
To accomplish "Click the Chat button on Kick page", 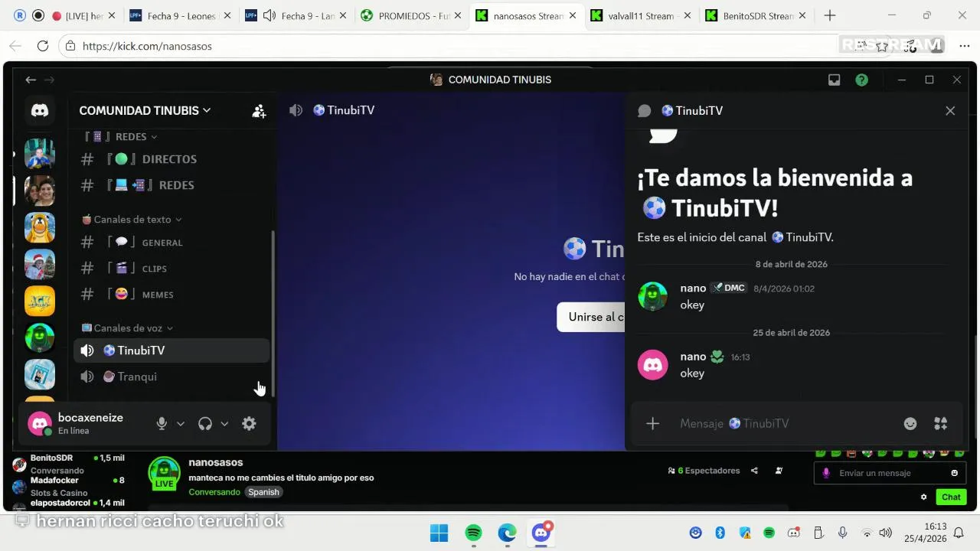I will click(951, 497).
